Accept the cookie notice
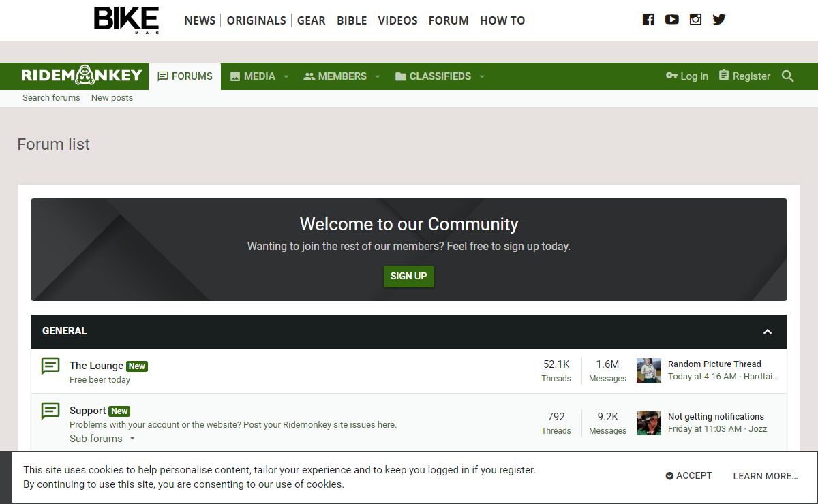The width and height of the screenshot is (818, 504). 689,476
